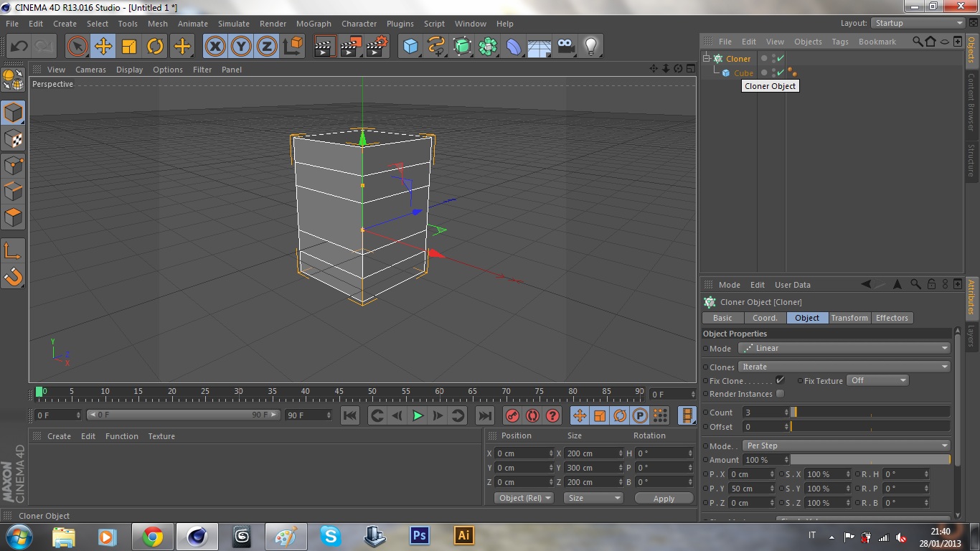Screen dimensions: 980x551
Task: Switch to the Effectors tab
Action: [892, 318]
